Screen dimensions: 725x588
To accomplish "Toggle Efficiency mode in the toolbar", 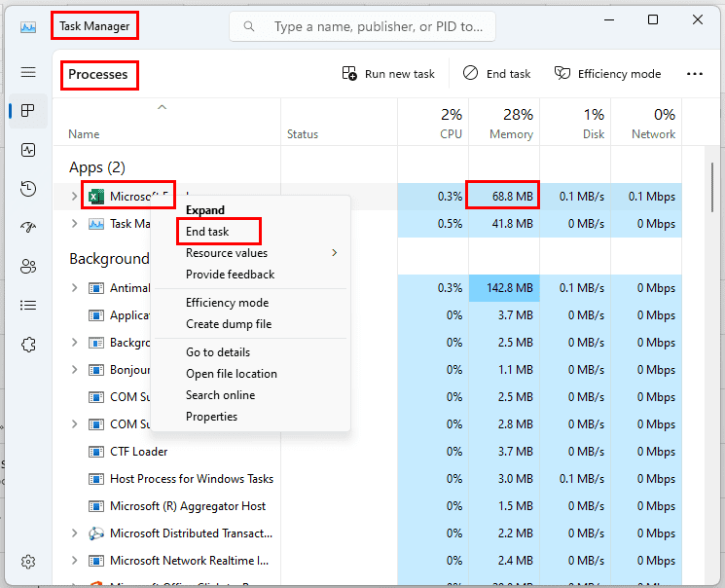I will [x=607, y=74].
